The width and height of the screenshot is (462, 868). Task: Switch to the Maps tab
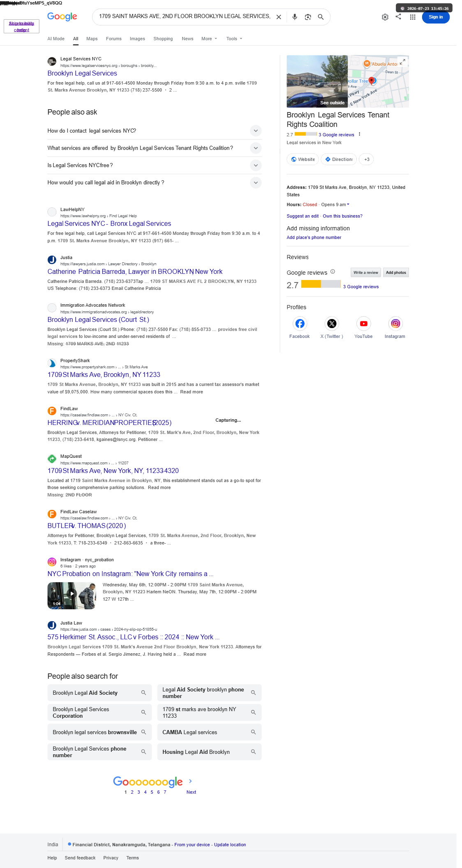pyautogui.click(x=92, y=39)
